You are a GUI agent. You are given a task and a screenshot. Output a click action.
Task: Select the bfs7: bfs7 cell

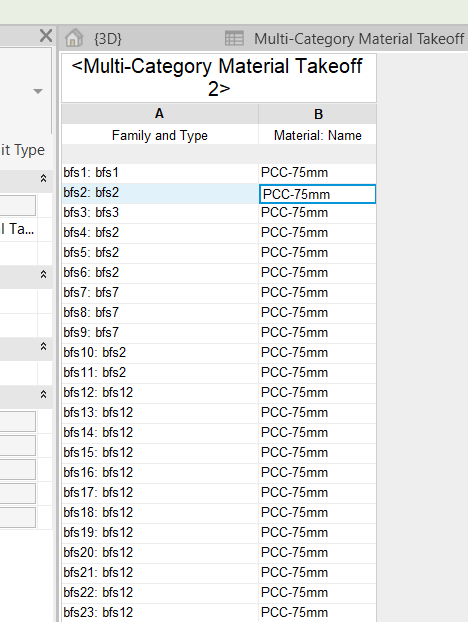pyautogui.click(x=160, y=293)
